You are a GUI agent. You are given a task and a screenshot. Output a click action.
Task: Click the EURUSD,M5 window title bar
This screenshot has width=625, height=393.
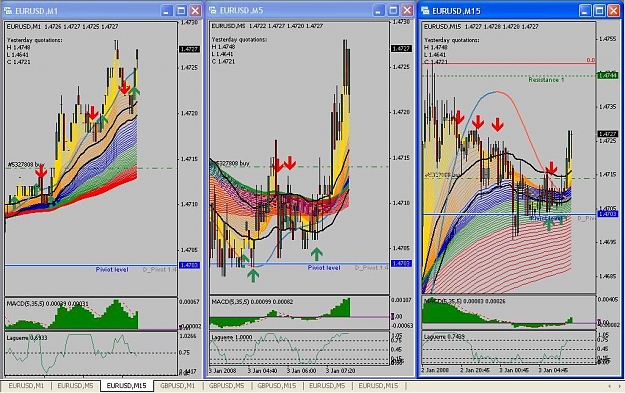click(x=311, y=10)
